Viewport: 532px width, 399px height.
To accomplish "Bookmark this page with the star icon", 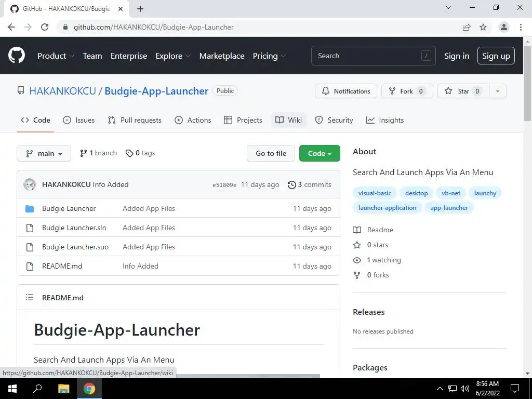I will coord(483,27).
